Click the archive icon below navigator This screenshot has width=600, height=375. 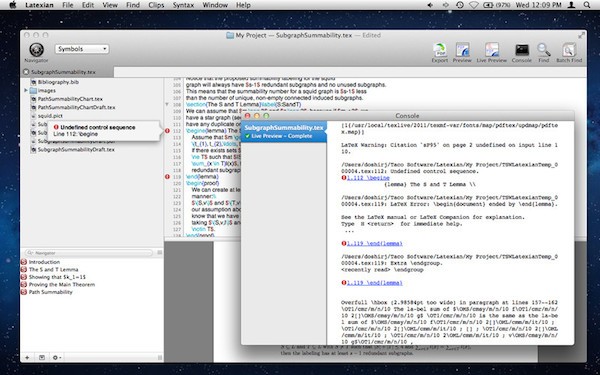click(42, 358)
